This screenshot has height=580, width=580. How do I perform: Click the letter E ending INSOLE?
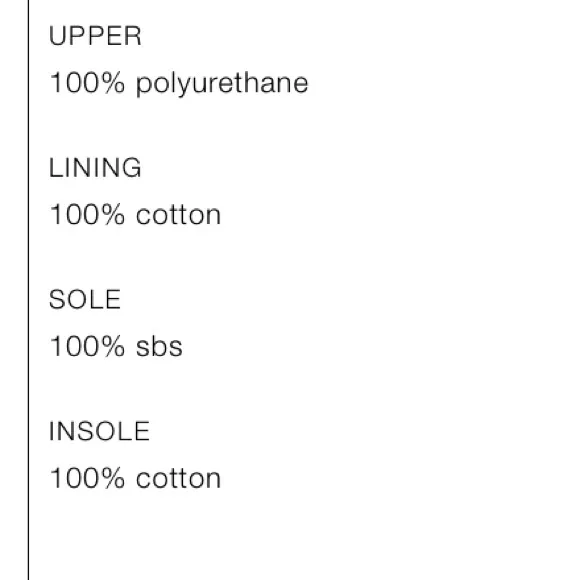pos(142,431)
